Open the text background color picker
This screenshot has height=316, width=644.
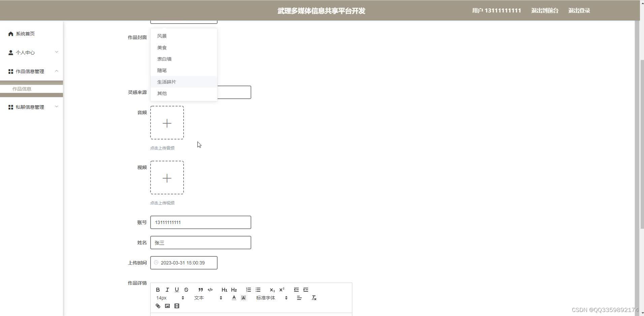point(244,298)
